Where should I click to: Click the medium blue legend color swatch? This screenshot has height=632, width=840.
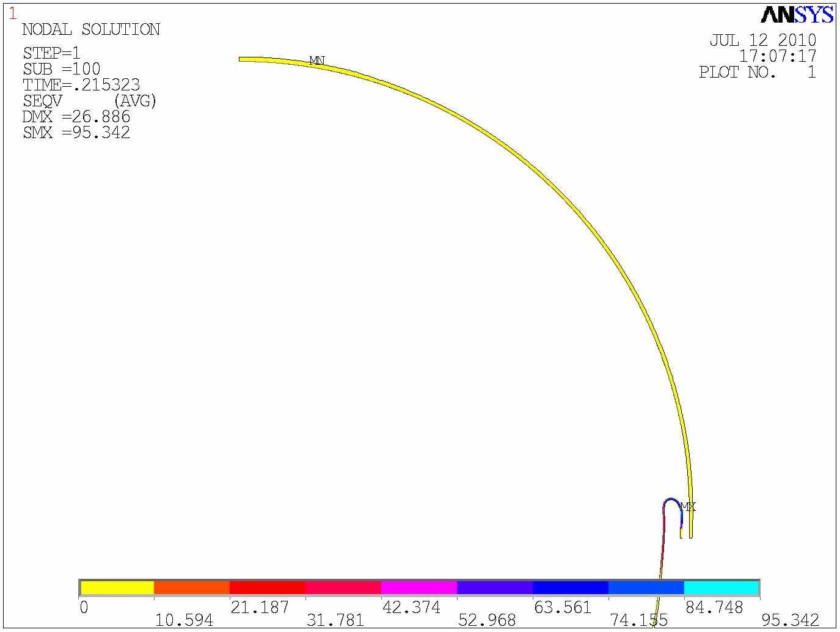(x=646, y=587)
